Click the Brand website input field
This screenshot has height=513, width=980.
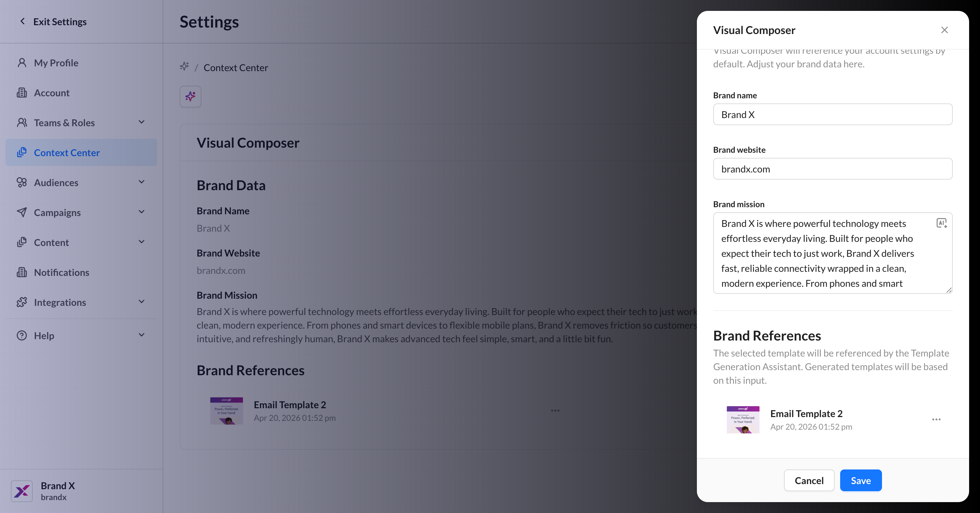832,169
